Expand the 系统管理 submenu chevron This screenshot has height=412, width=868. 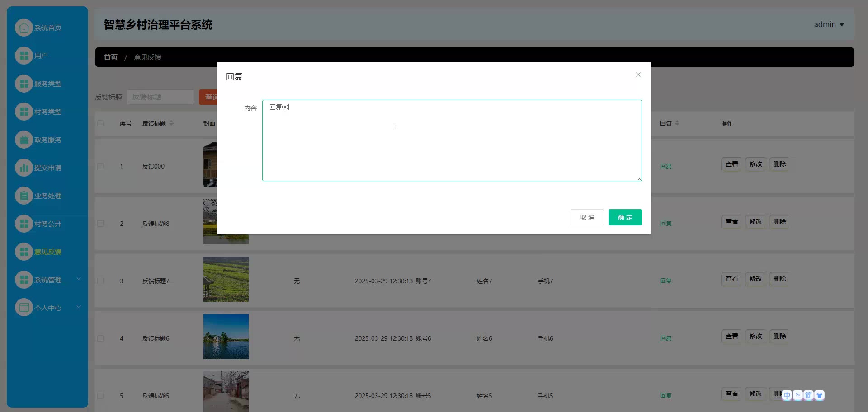tap(79, 279)
